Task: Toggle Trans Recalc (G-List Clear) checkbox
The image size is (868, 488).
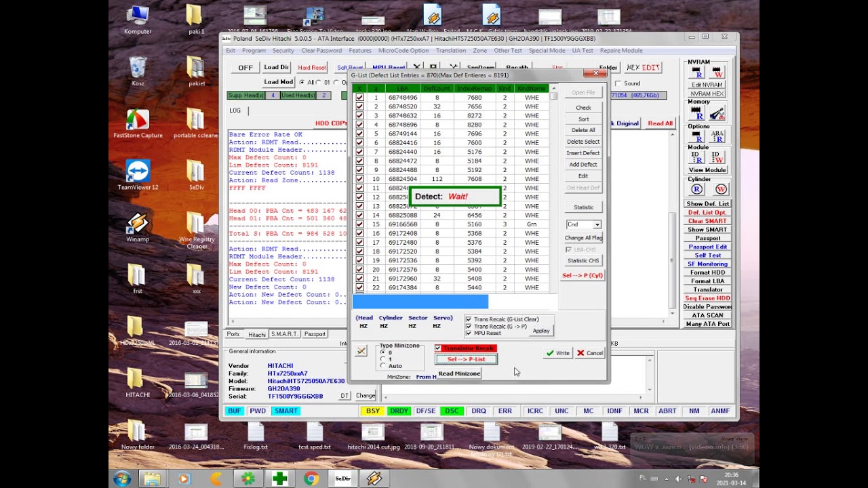Action: coord(468,319)
